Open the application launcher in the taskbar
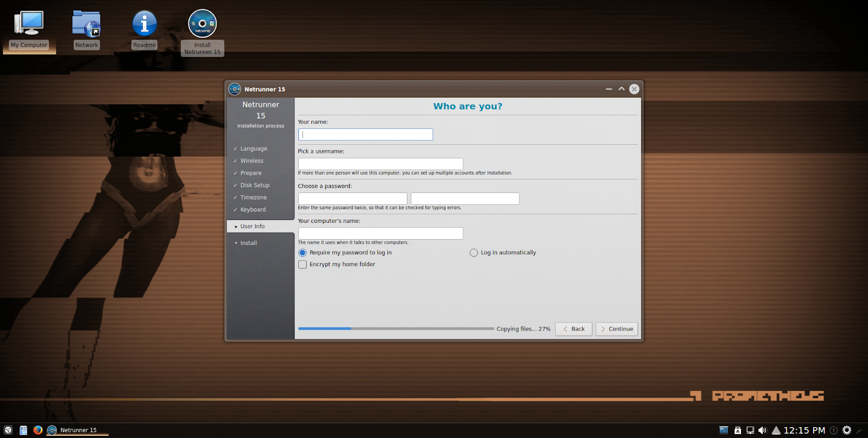 pos(8,430)
